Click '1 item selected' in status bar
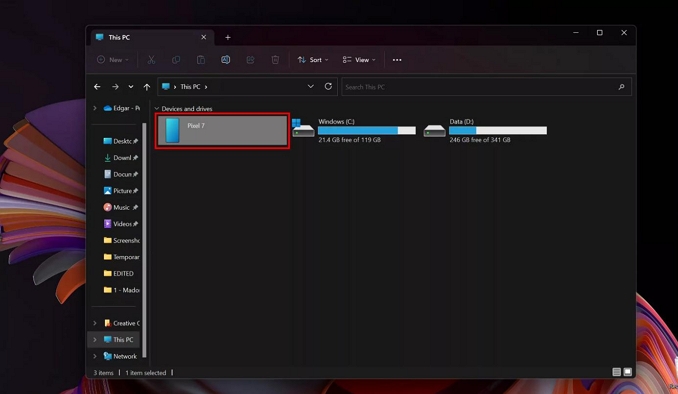 tap(146, 372)
